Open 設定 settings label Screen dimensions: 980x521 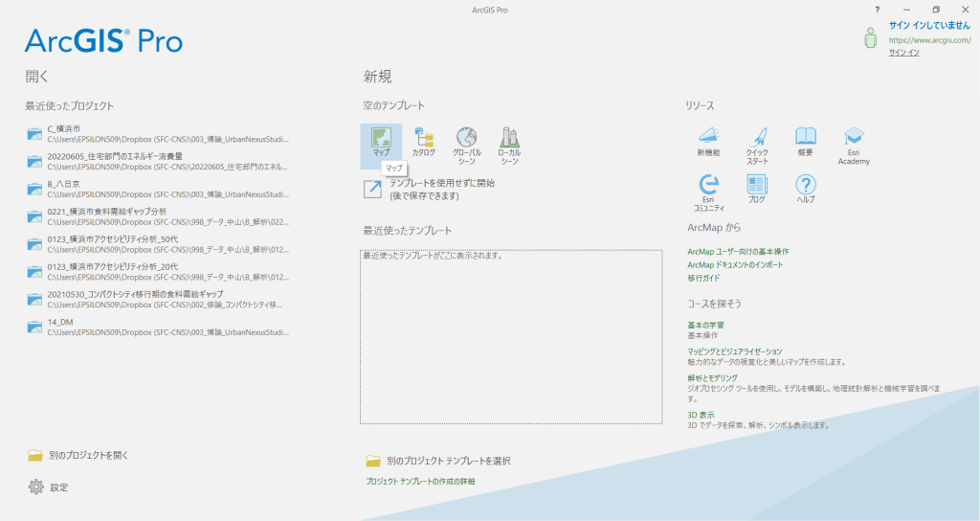coord(58,487)
